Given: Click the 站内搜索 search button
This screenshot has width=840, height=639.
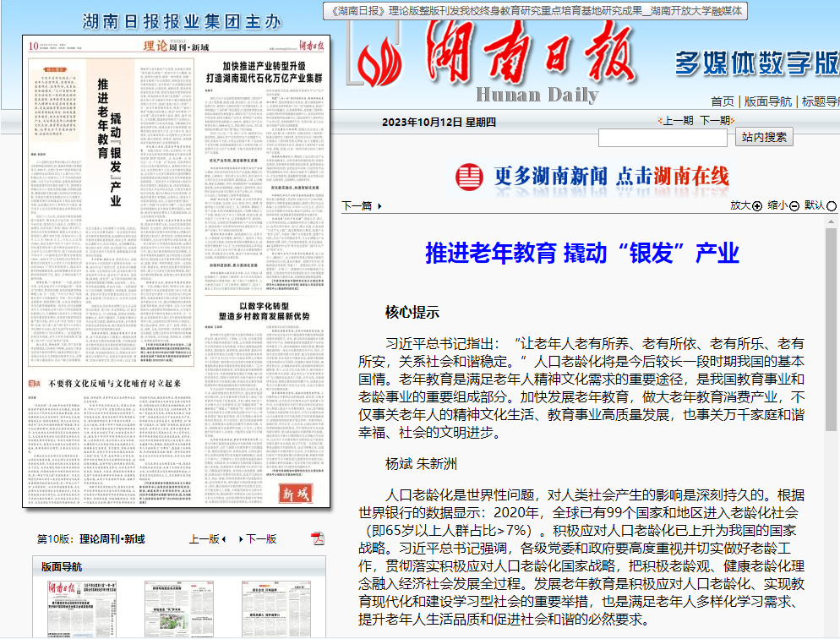Looking at the screenshot, I should (x=764, y=137).
